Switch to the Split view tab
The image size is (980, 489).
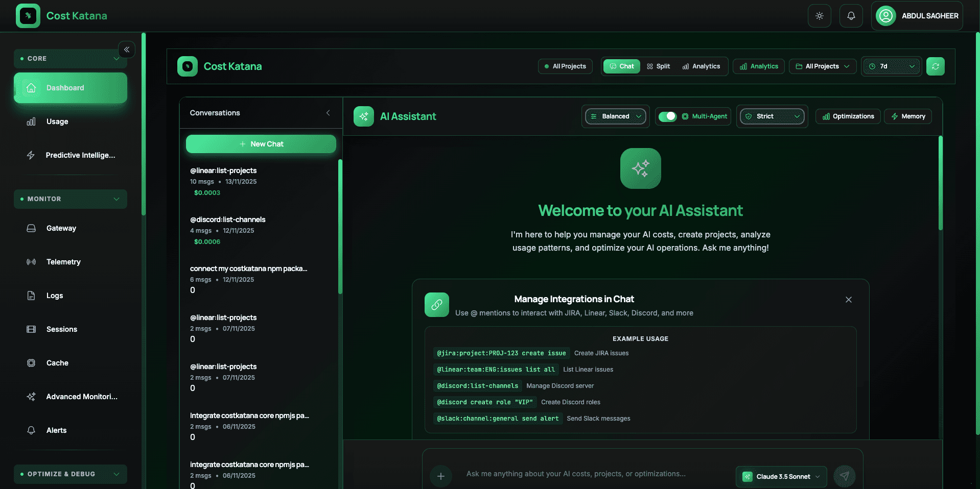click(x=658, y=66)
